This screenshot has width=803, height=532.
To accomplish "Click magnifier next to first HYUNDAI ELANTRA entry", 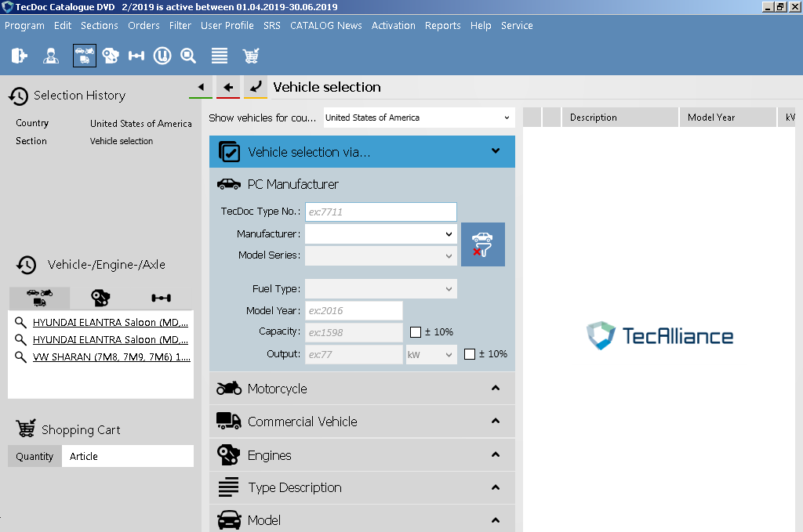I will 20,322.
